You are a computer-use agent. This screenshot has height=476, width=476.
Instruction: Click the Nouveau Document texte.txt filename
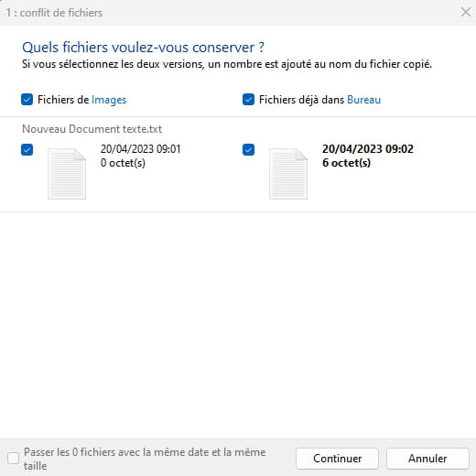pos(92,129)
